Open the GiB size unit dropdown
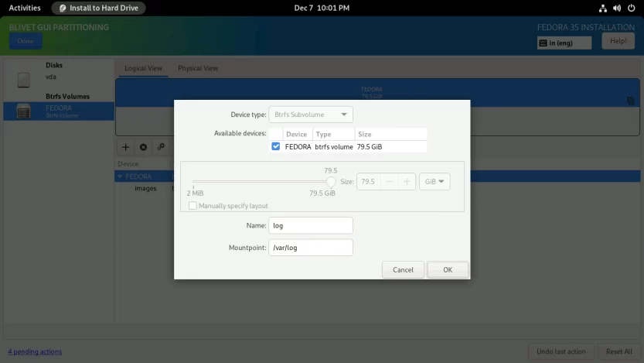644x363 pixels. point(434,181)
